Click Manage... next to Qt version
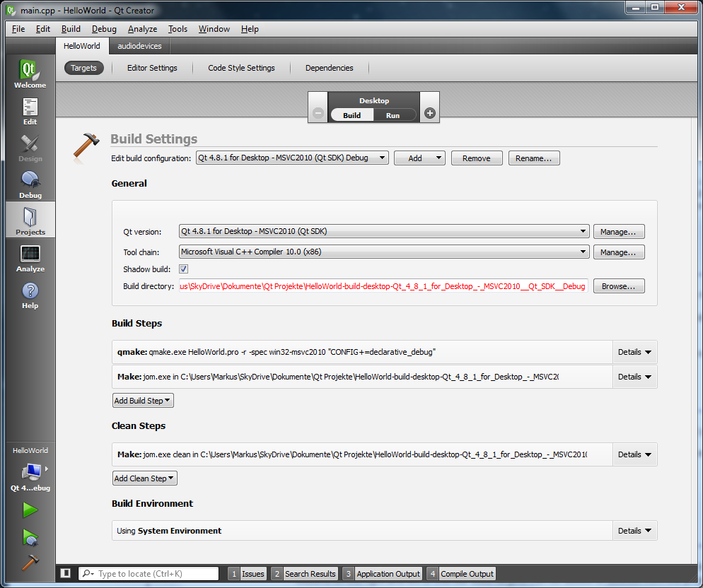 619,232
